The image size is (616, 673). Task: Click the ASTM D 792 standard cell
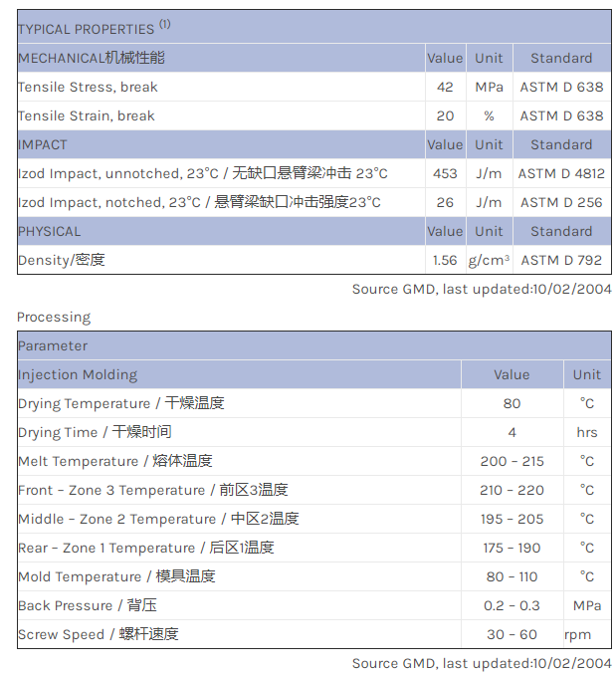(x=561, y=260)
